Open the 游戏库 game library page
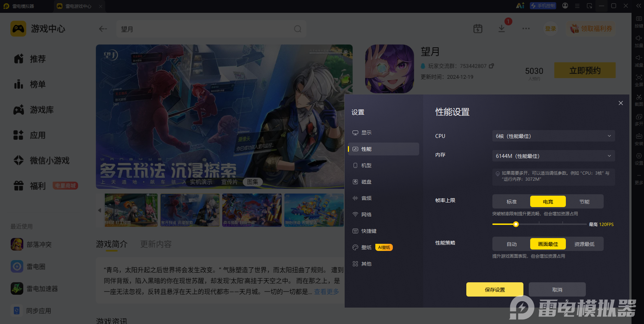The height and width of the screenshot is (324, 644). pos(34,110)
